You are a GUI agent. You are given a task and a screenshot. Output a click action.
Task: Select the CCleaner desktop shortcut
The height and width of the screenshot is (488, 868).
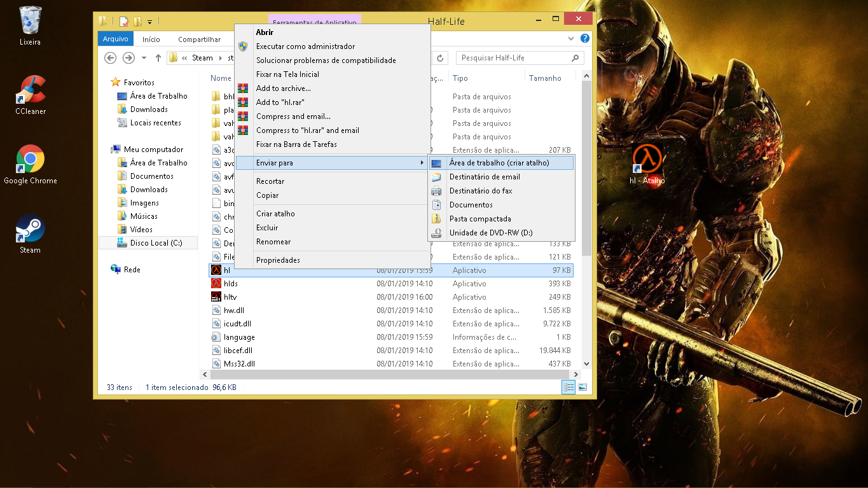(31, 95)
